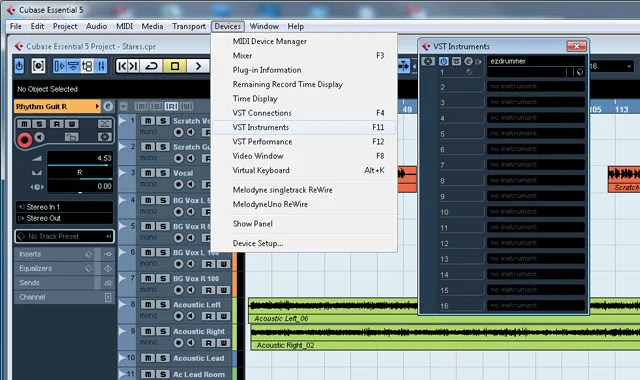Click the Auto Fades settings icon in Inspector
The height and width of the screenshot is (380, 640).
pyautogui.click(x=105, y=124)
